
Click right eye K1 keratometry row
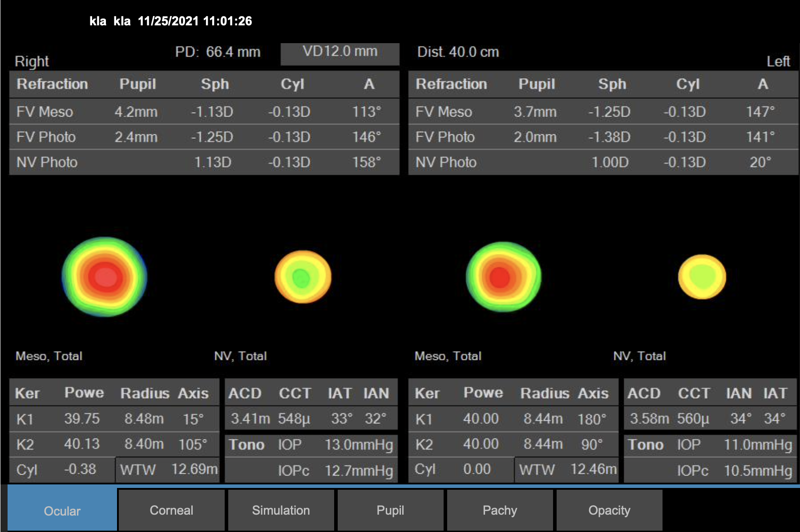[114, 419]
